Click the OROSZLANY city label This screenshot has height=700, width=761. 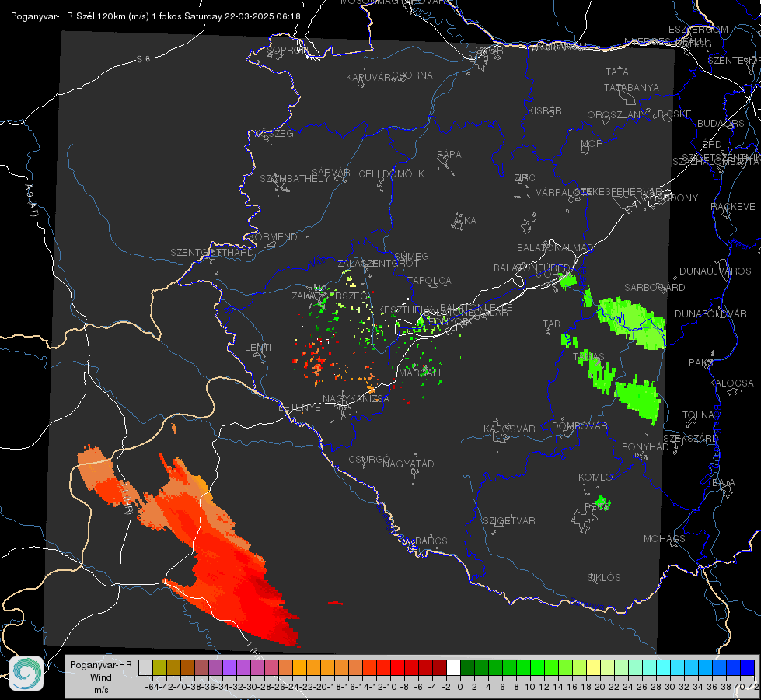coord(617,114)
